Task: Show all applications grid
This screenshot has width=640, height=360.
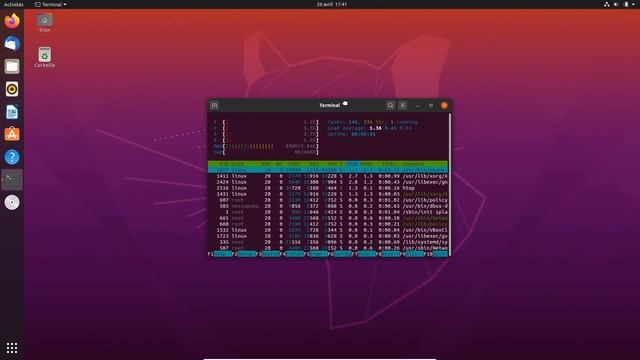Action: (x=12, y=348)
